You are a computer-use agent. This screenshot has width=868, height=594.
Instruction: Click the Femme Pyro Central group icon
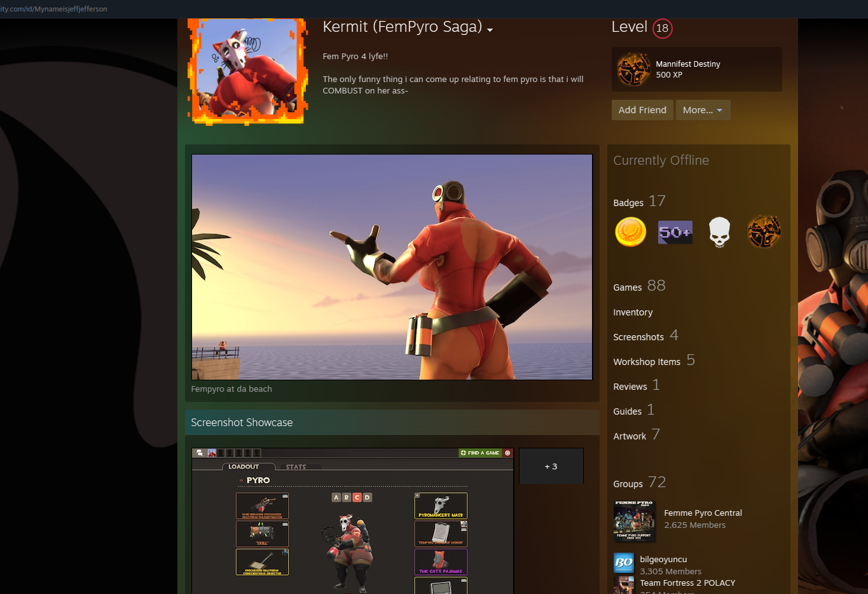[634, 521]
